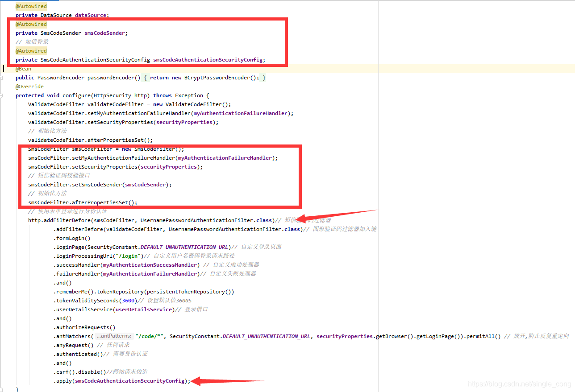Click the @Bean annotation
This screenshot has width=575, height=392.
24,69
